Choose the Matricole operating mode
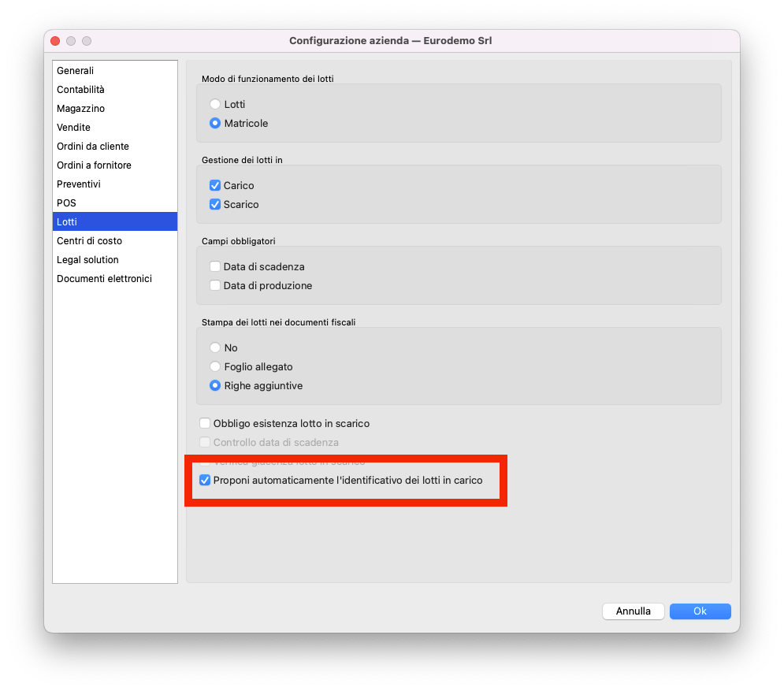 [x=215, y=124]
